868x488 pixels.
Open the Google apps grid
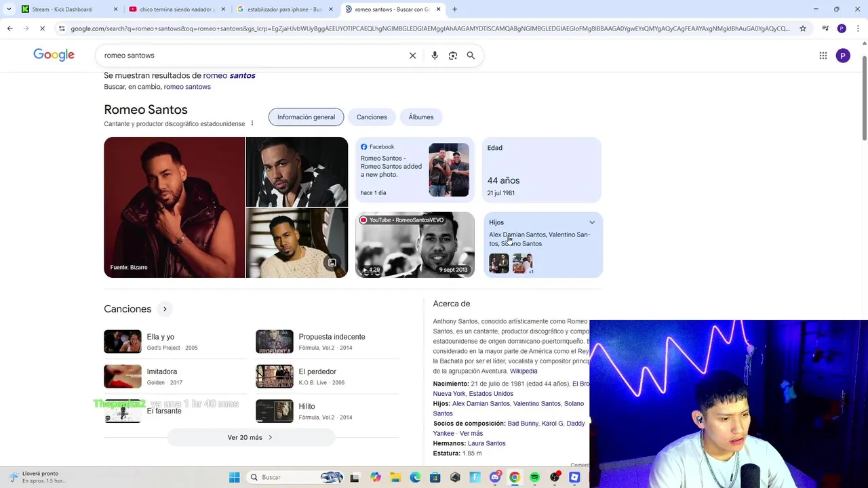(x=823, y=56)
